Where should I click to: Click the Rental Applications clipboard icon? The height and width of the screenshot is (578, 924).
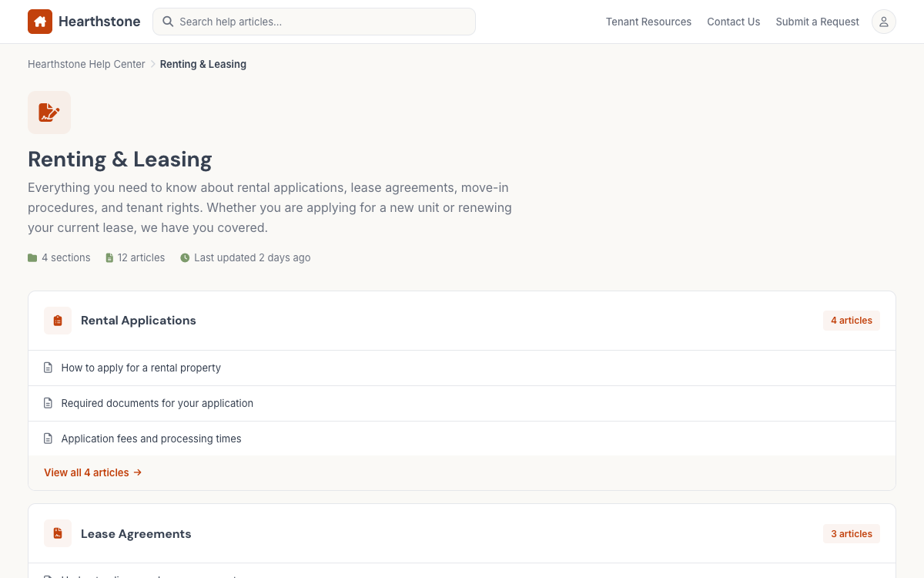point(58,321)
